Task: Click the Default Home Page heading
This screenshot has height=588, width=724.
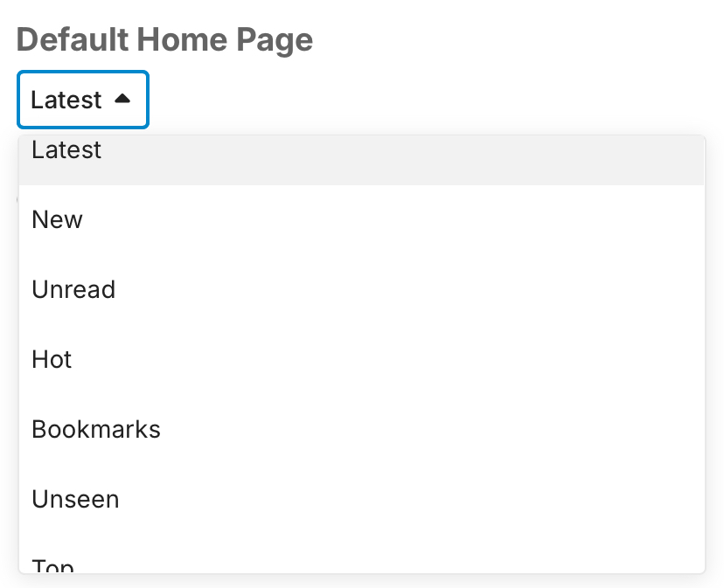Action: (164, 39)
